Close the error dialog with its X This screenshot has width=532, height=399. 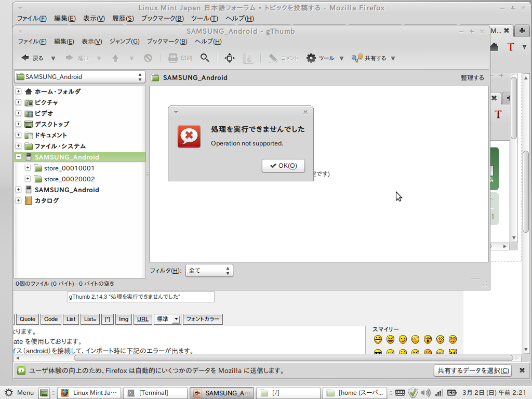tap(305, 112)
